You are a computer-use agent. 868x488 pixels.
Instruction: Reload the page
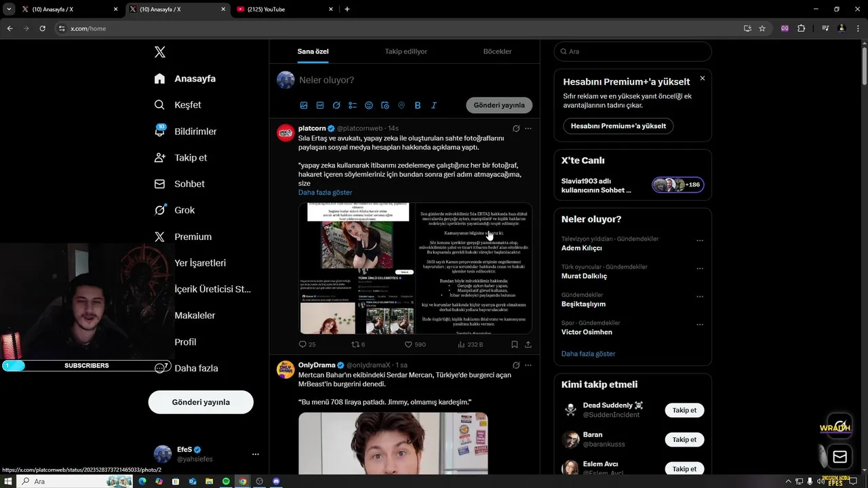(x=42, y=28)
